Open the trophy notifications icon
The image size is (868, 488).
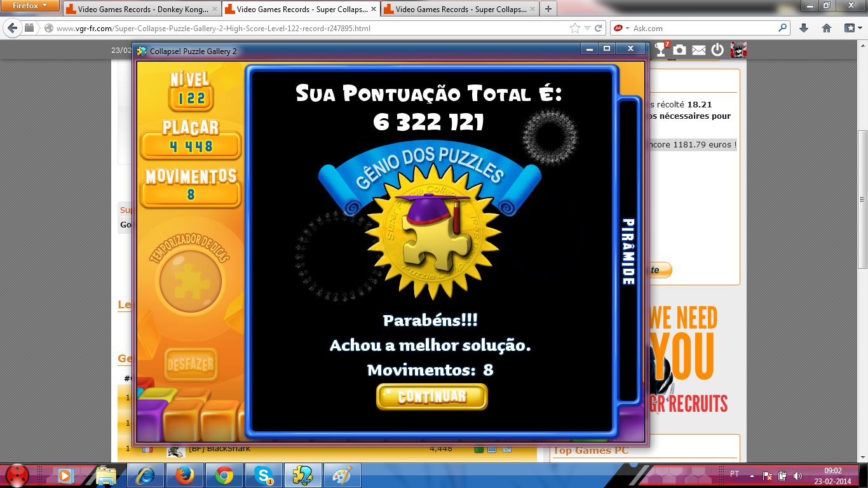(x=661, y=50)
